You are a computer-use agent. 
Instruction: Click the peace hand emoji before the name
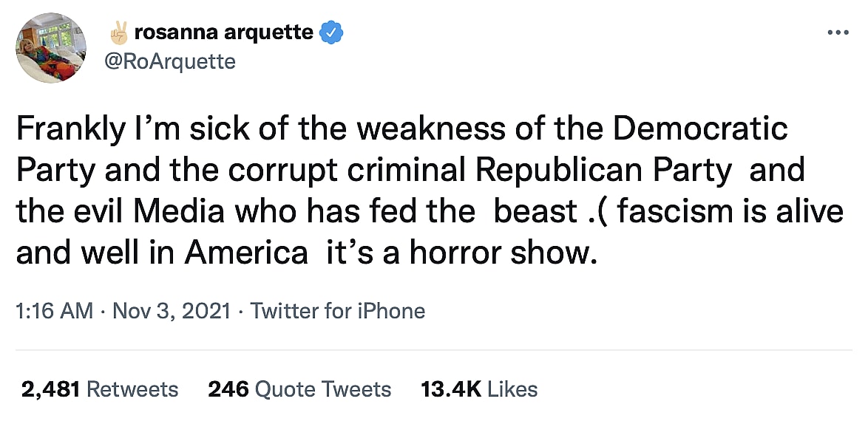pyautogui.click(x=119, y=32)
